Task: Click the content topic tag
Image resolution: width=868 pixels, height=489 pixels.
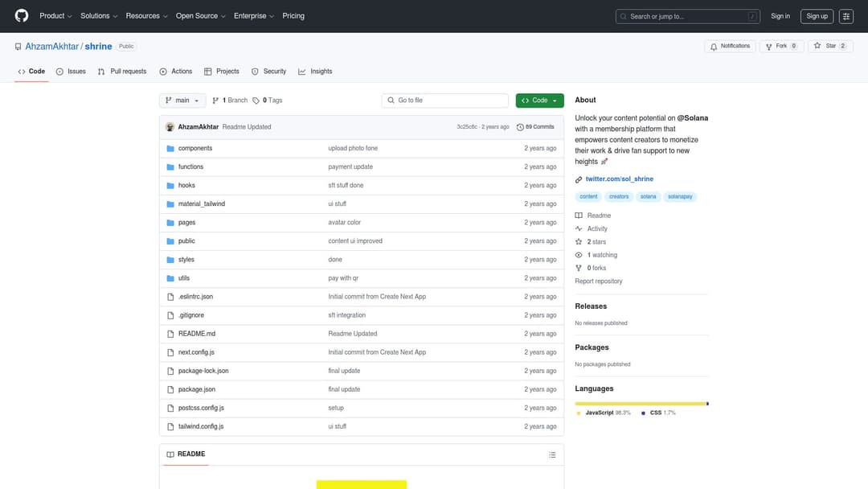Action: (588, 196)
